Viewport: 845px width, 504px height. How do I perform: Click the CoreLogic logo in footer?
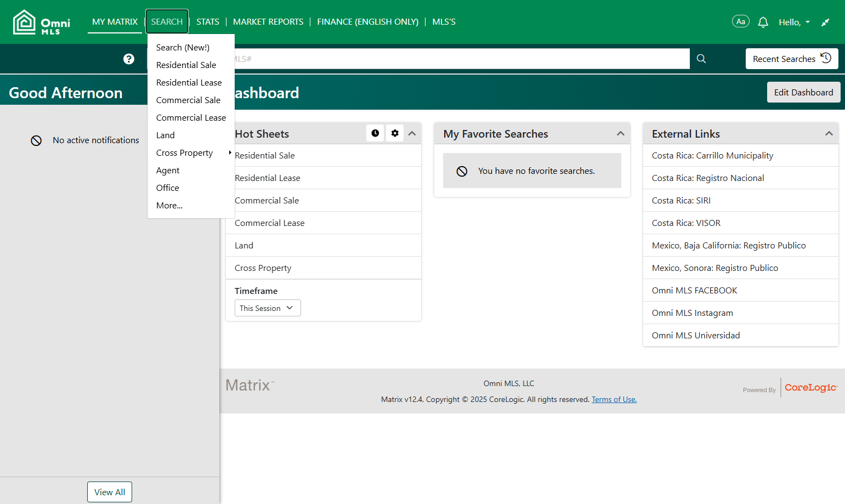[811, 388]
